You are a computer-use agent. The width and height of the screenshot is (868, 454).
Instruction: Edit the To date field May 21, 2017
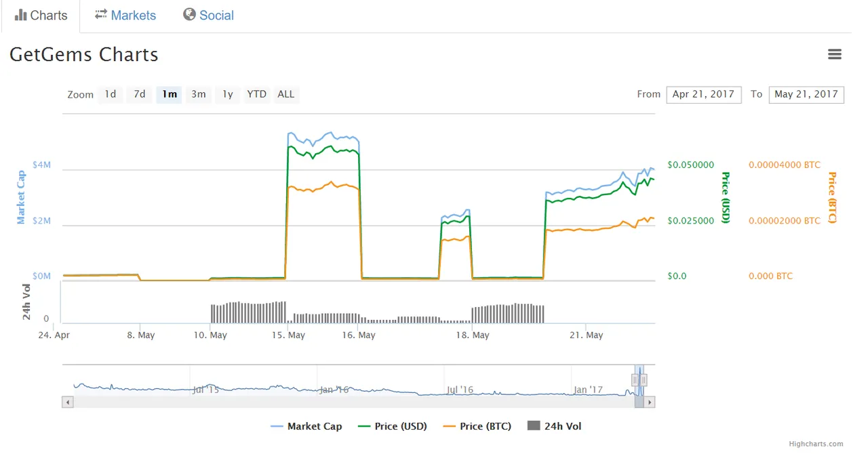pyautogui.click(x=806, y=94)
